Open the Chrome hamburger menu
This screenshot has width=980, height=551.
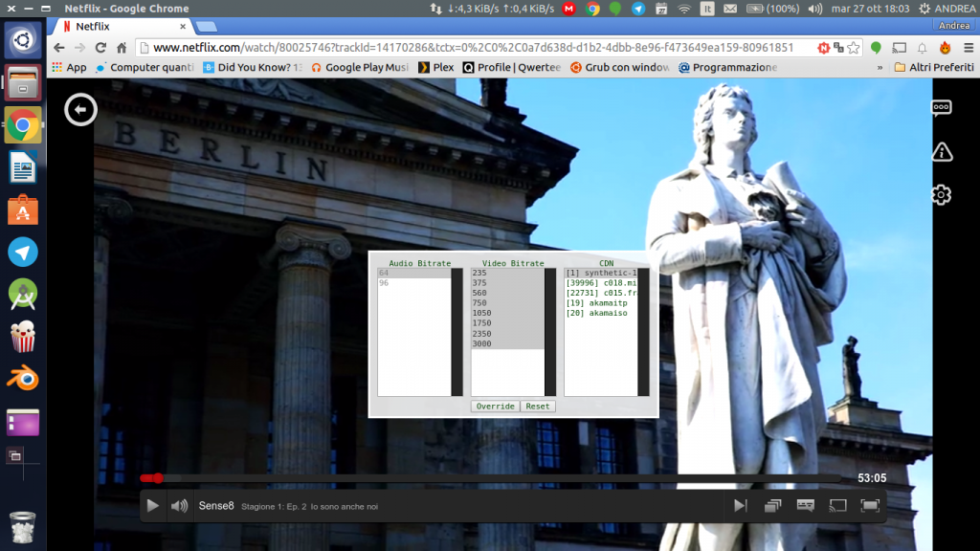pyautogui.click(x=969, y=48)
